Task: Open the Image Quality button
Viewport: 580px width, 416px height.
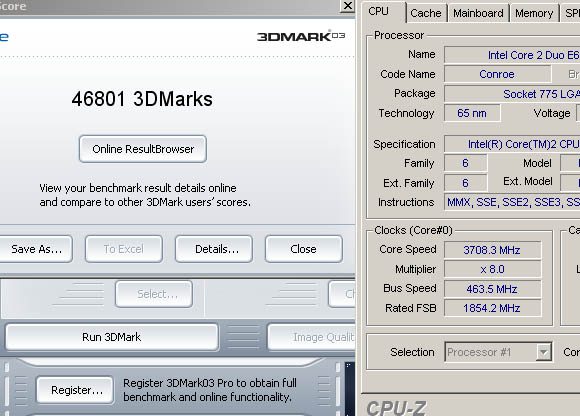Action: click(x=311, y=337)
